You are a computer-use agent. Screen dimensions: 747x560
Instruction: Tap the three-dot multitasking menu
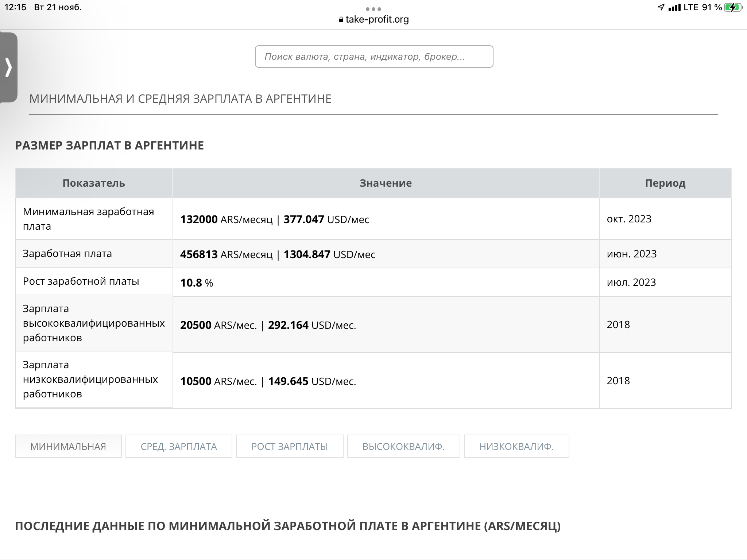click(373, 9)
